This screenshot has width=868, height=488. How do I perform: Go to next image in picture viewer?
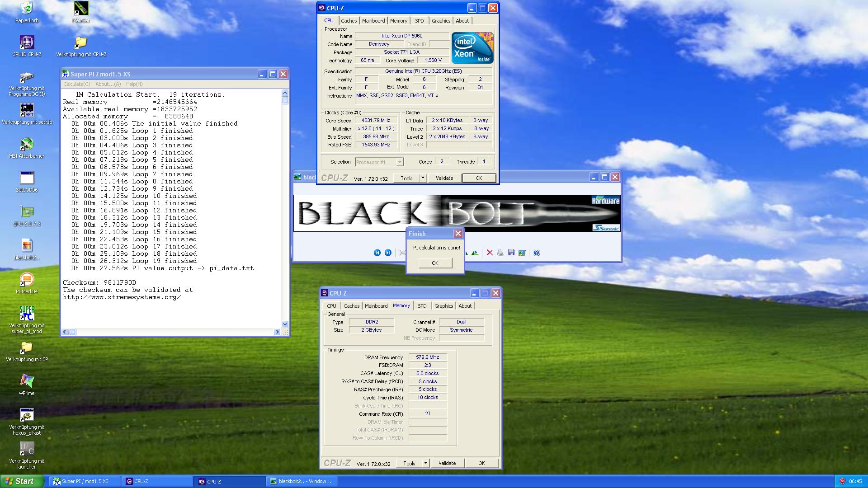[x=388, y=253]
